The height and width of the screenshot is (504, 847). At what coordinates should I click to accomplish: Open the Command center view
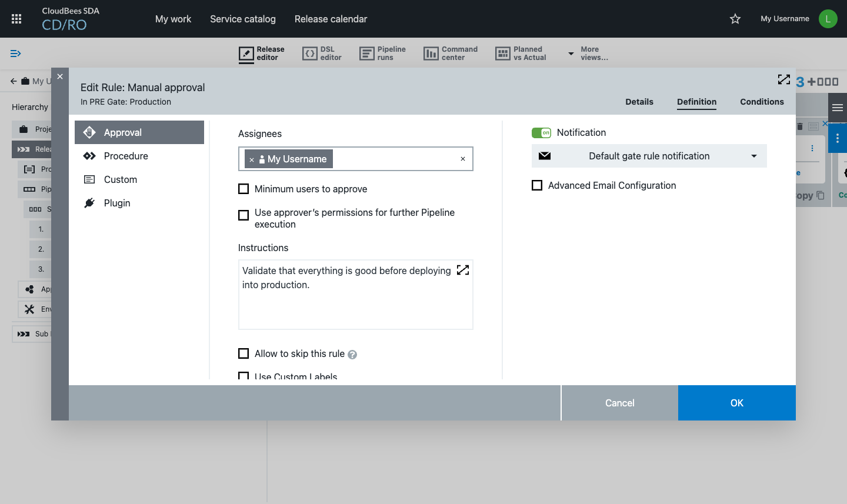point(451,54)
